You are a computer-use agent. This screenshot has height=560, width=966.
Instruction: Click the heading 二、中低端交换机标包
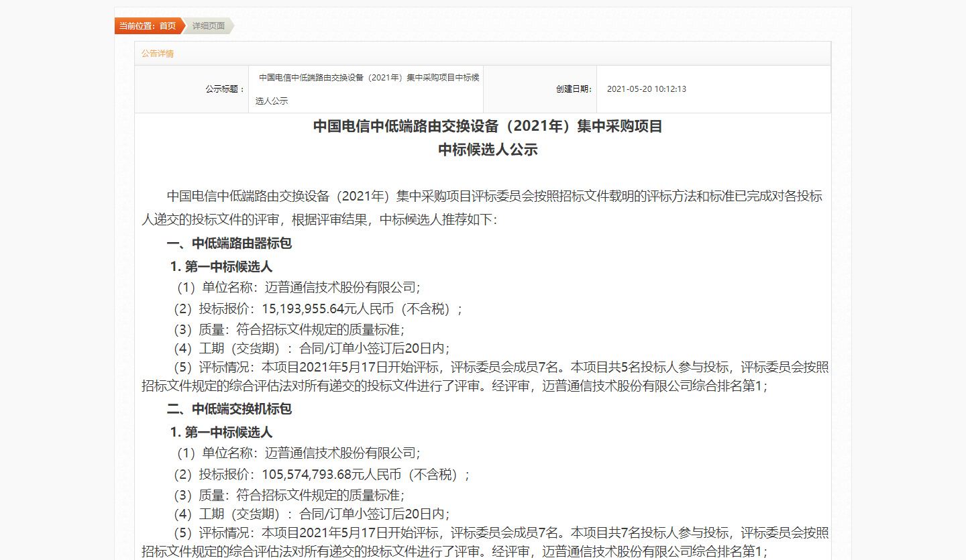click(x=229, y=408)
